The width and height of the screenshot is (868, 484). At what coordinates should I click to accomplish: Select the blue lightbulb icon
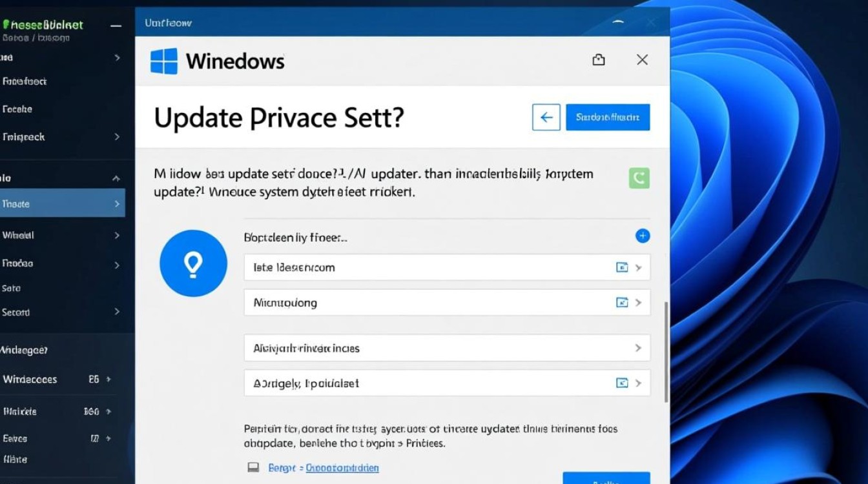(x=193, y=263)
